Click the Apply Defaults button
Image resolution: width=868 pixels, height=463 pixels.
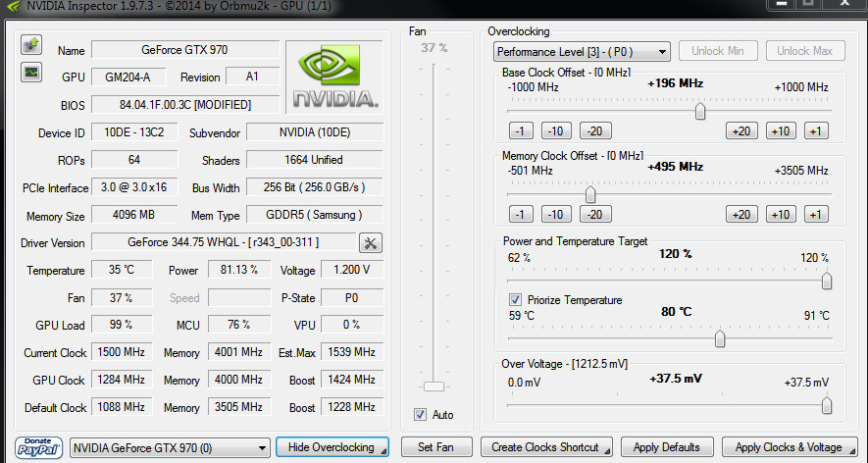[x=667, y=447]
